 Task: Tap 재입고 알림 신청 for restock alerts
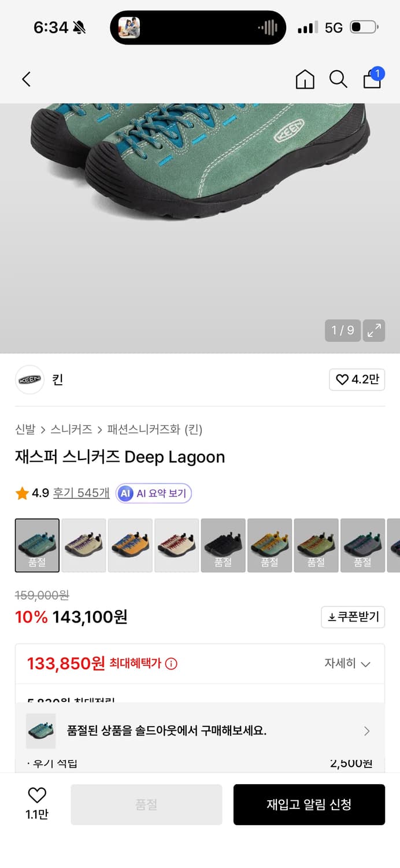[x=309, y=804]
